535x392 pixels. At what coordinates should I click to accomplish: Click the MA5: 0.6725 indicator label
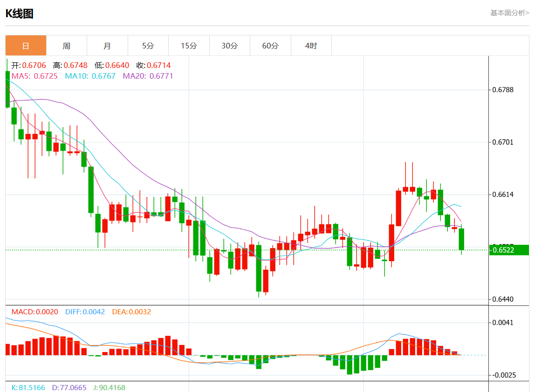pos(34,76)
